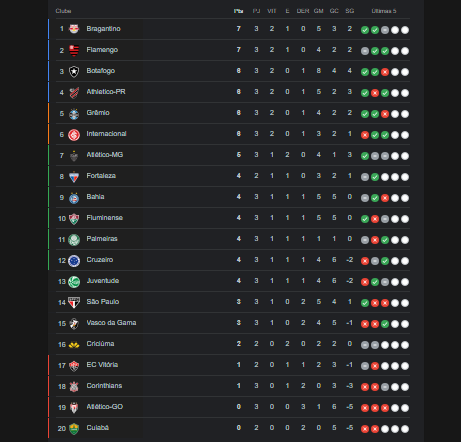Open the Vasco da Gama team link
Image resolution: width=461 pixels, height=442 pixels.
[111, 323]
